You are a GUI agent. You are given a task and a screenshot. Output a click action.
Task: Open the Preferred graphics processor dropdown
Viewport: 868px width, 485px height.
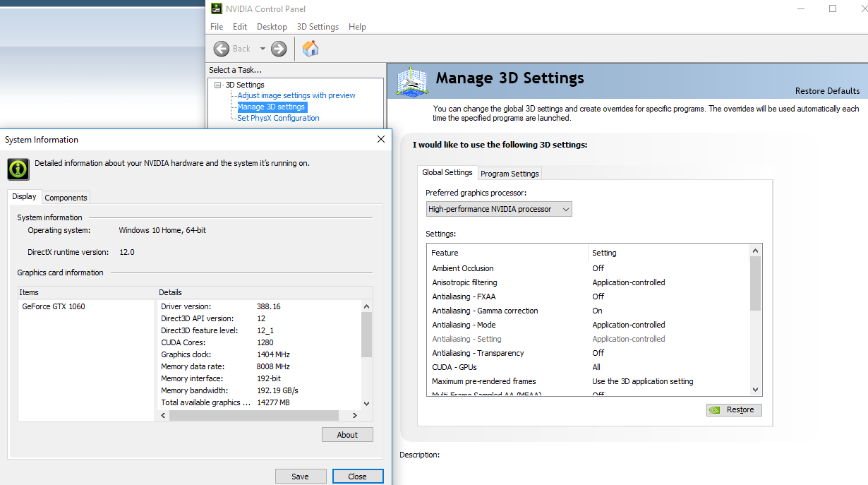click(x=499, y=209)
